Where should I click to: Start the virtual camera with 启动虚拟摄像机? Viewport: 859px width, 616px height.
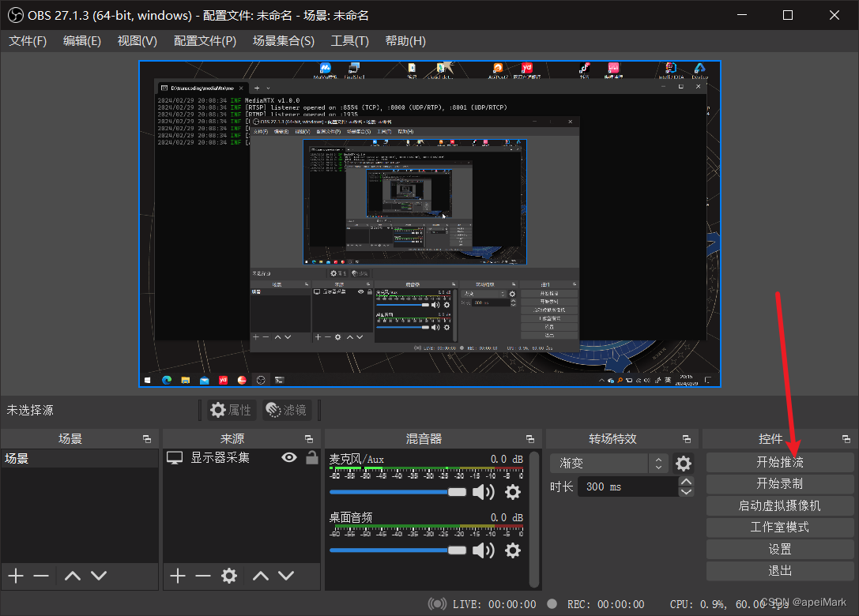(x=779, y=505)
